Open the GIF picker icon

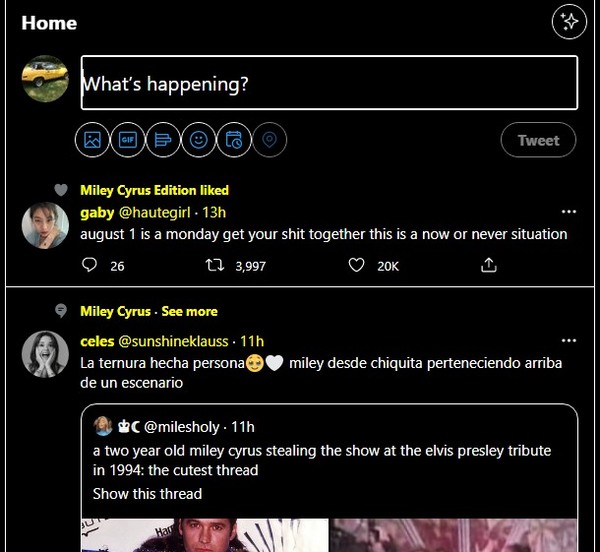pyautogui.click(x=128, y=140)
